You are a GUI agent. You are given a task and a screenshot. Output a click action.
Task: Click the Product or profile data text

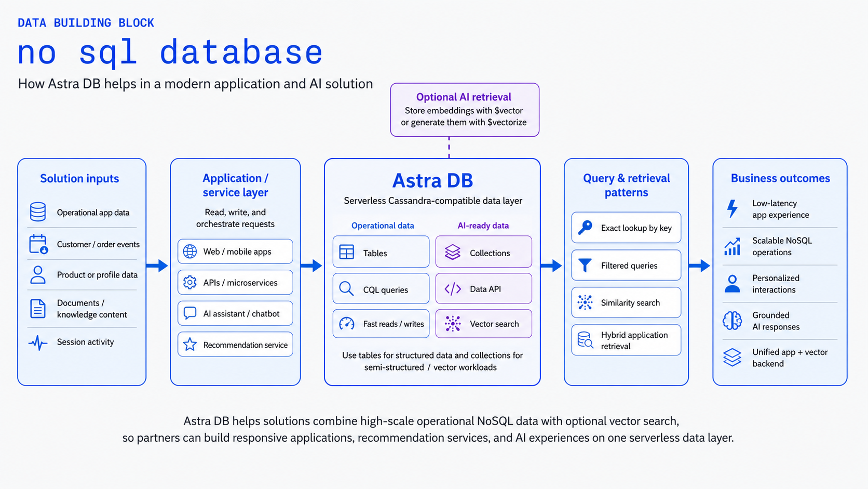pos(97,275)
